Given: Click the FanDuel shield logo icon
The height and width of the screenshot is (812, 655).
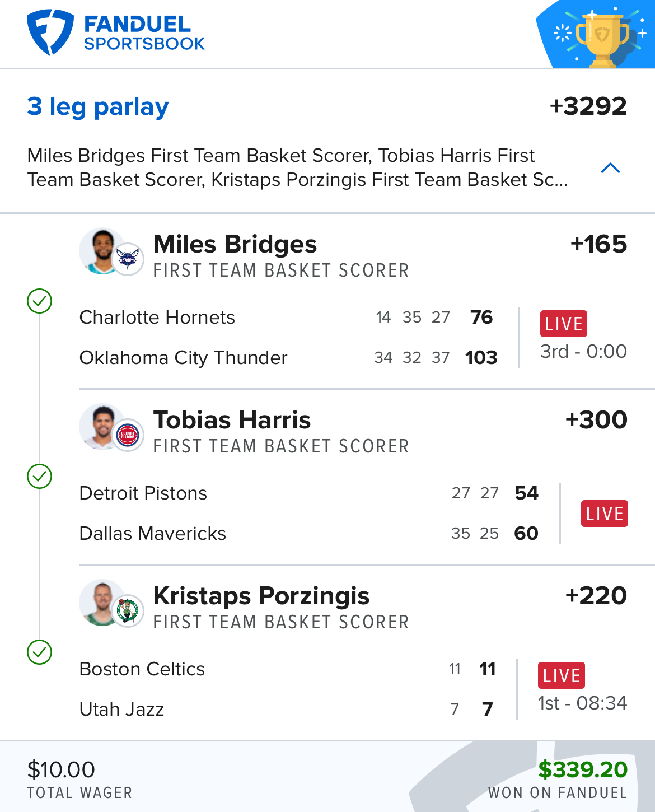Looking at the screenshot, I should tap(50, 32).
